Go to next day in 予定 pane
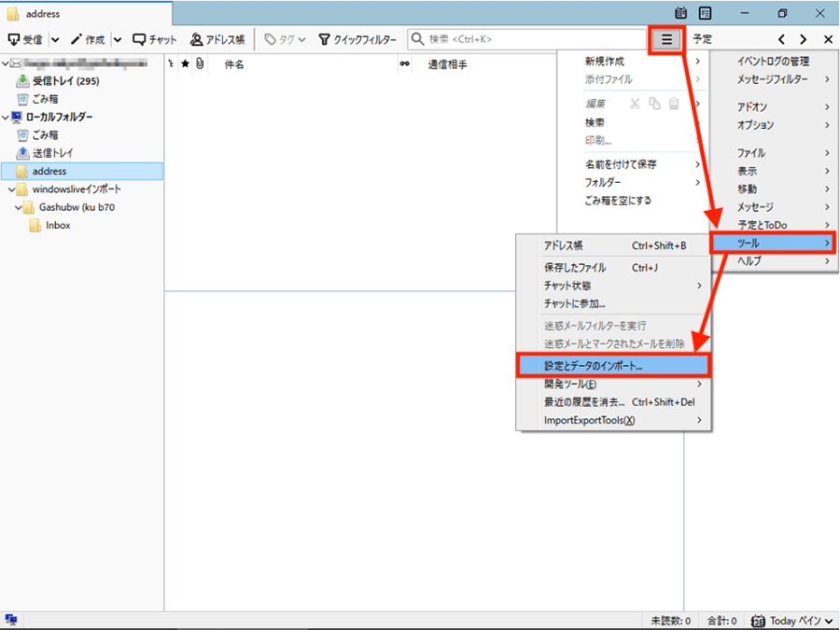The height and width of the screenshot is (630, 840). pos(803,39)
